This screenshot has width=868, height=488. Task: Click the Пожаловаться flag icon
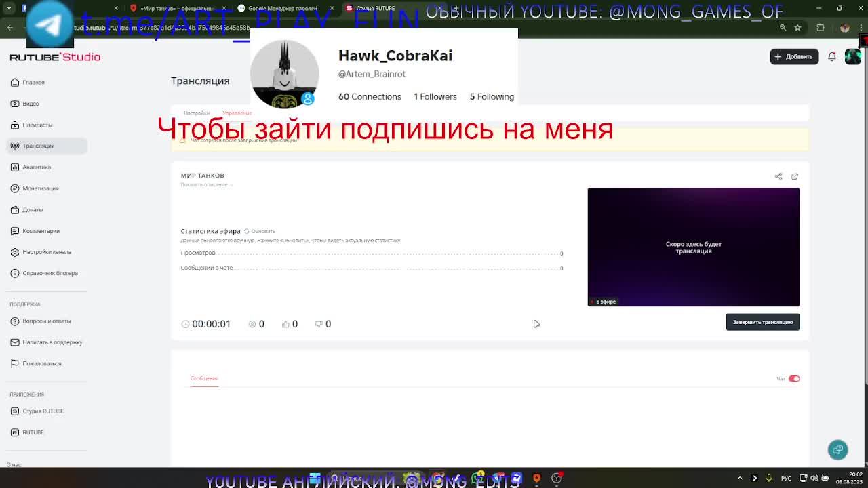click(15, 363)
